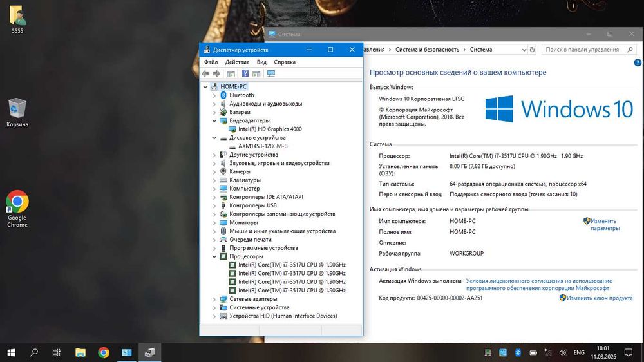Image resolution: width=644 pixels, height=362 pixels.
Task: Collapse the HOME-PC root node
Action: pyautogui.click(x=205, y=87)
